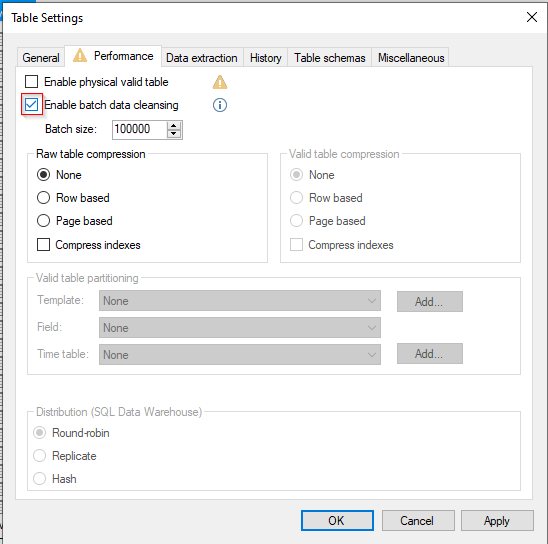Viewport: 548px width, 544px height.
Task: Enable physical valid table checkbox
Action: (31, 82)
